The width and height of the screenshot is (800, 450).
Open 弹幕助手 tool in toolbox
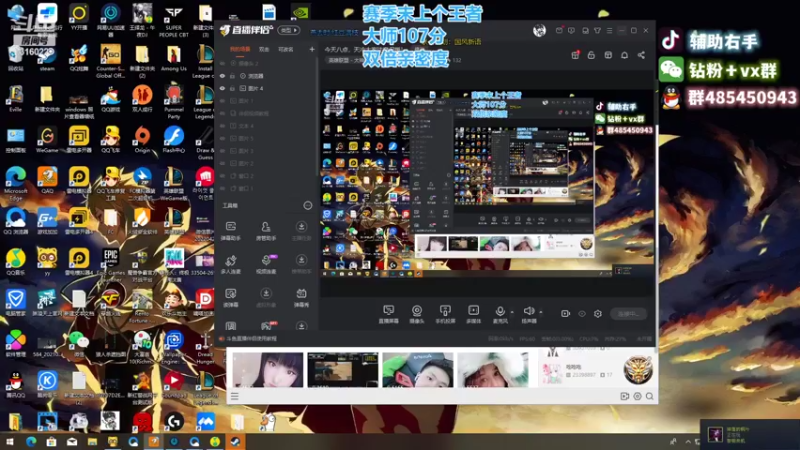point(231,231)
